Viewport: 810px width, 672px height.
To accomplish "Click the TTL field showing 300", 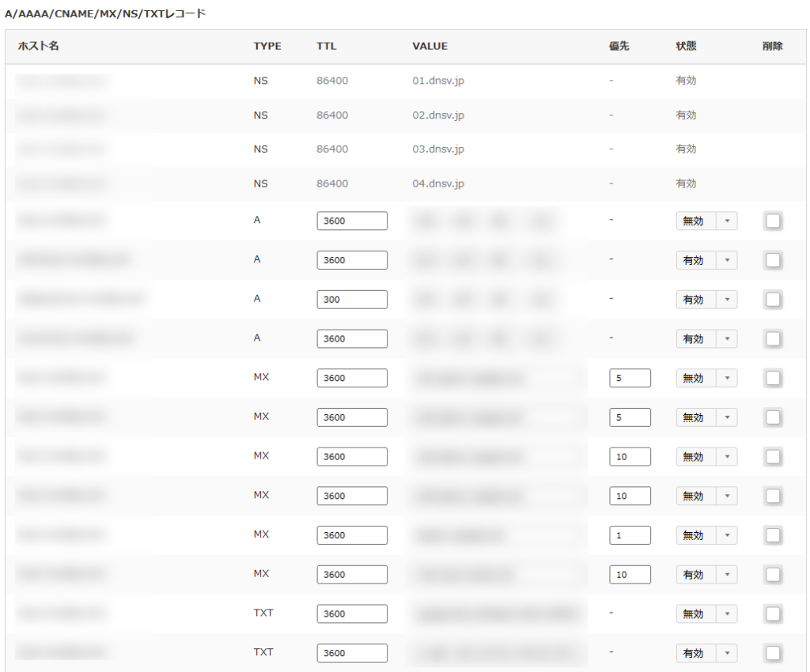I will point(352,300).
